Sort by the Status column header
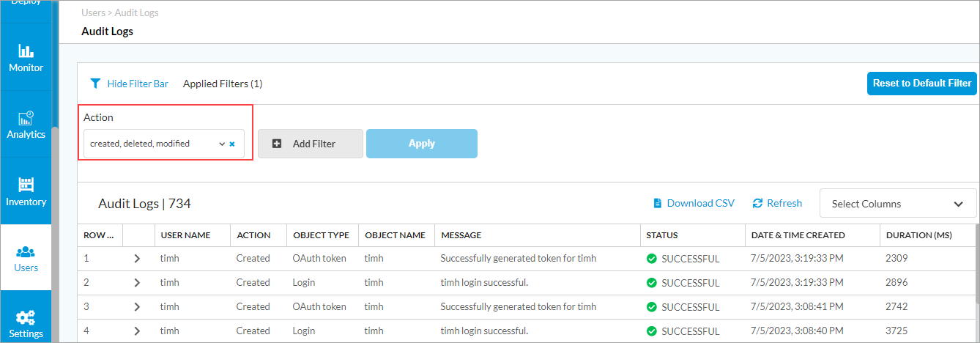Screen dimensions: 980x343 (x=661, y=235)
